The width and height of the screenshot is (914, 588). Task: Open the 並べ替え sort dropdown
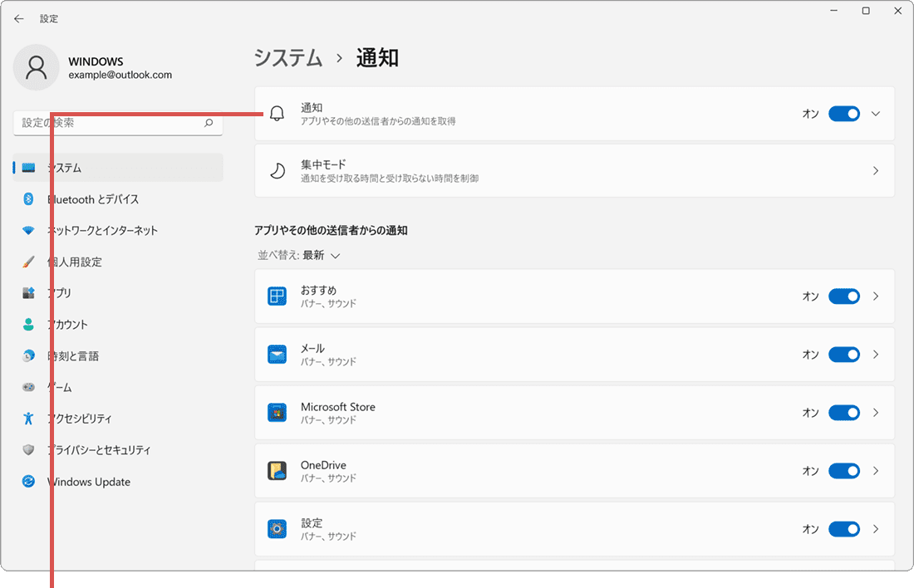tap(299, 255)
